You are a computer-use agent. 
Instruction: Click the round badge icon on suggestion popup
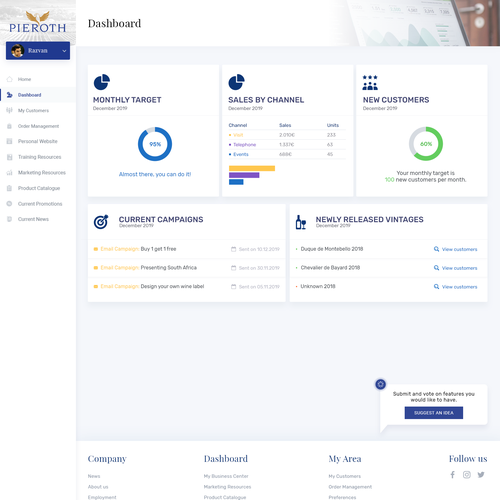click(x=381, y=384)
